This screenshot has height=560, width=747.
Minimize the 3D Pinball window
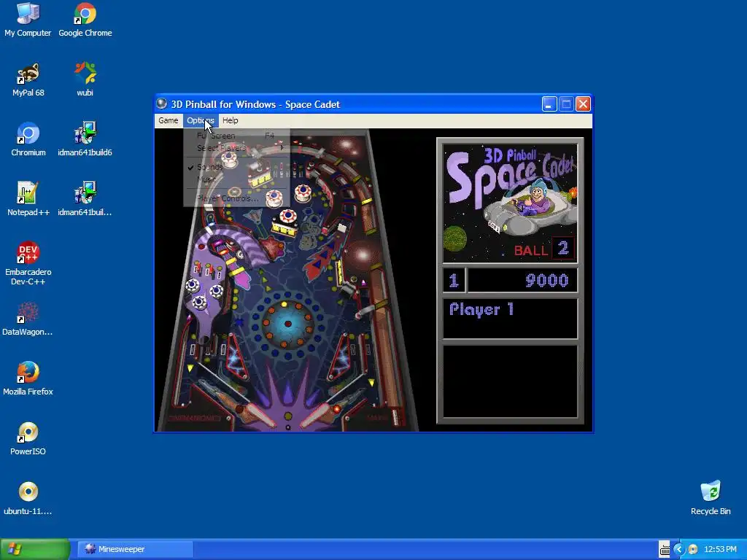click(x=549, y=104)
